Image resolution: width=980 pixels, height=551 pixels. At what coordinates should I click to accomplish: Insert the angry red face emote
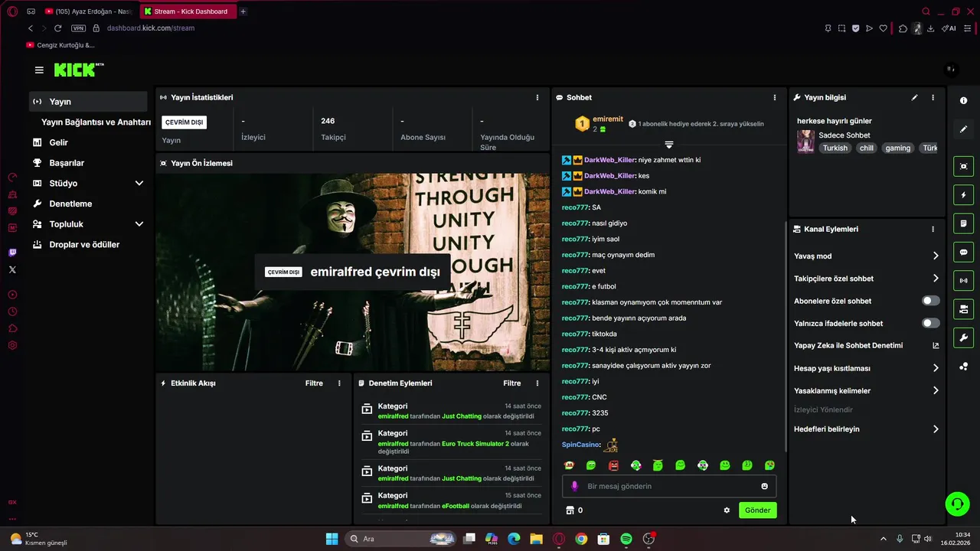pyautogui.click(x=613, y=465)
